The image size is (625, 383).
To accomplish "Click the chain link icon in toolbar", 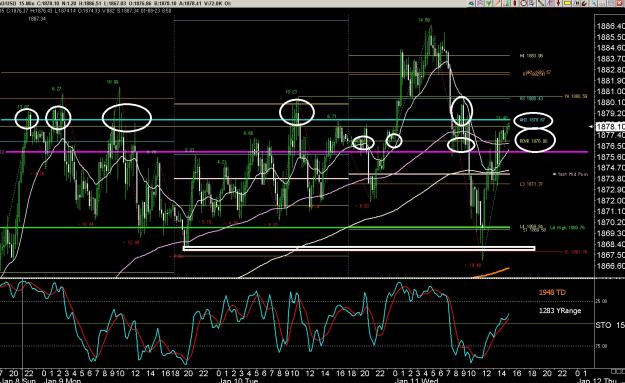I will point(584,4).
